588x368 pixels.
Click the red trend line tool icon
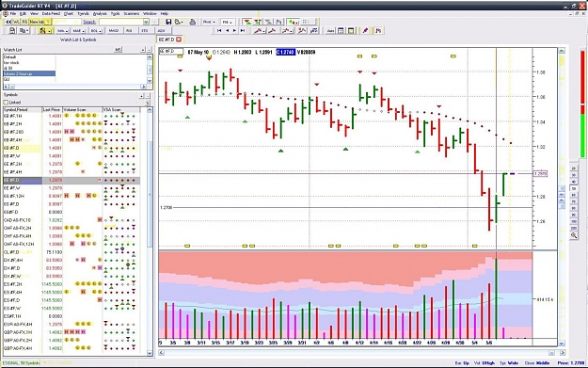260,31
